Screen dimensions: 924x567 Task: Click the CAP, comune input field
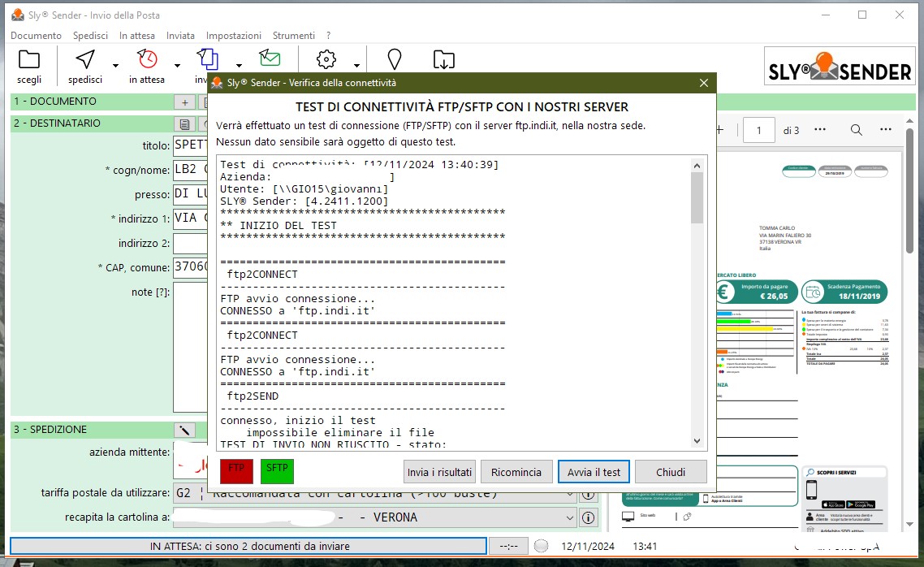pos(190,267)
